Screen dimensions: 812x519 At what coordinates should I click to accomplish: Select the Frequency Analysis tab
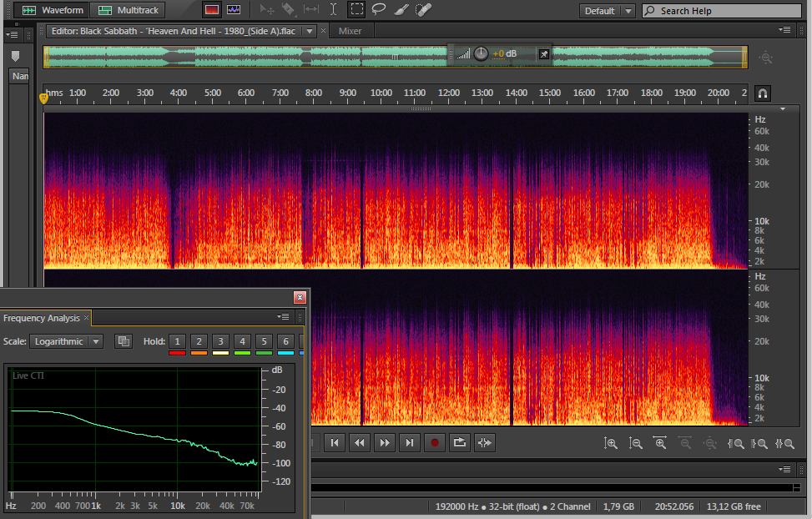tap(42, 318)
